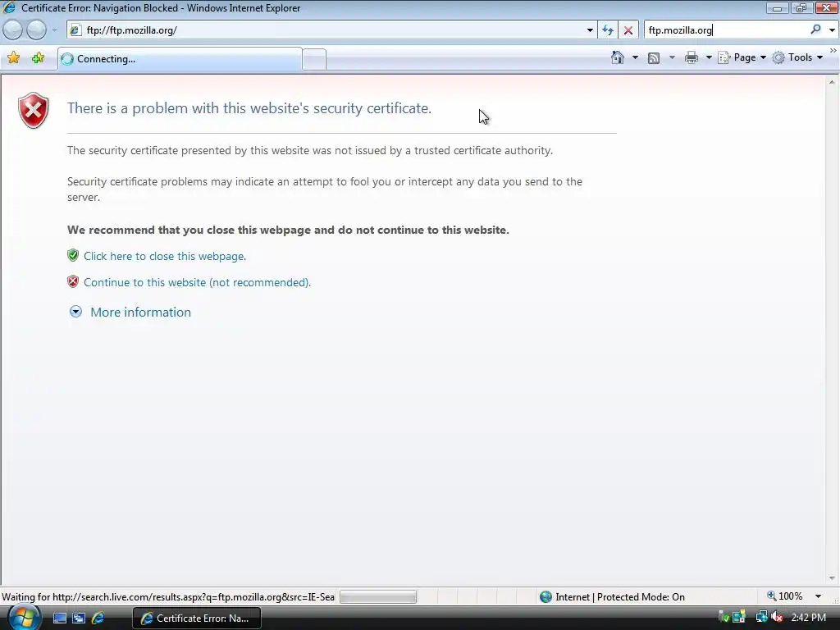
Task: Click the red shield beside Continue link
Action: tap(73, 282)
